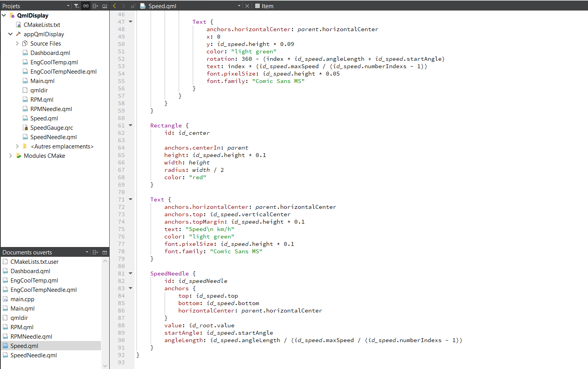Toggle the file write-lock icon
The image size is (588, 369).
pyautogui.click(x=133, y=6)
